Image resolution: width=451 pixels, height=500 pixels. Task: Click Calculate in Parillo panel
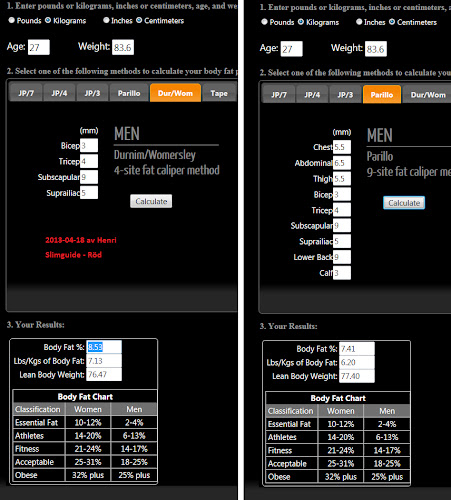click(404, 203)
